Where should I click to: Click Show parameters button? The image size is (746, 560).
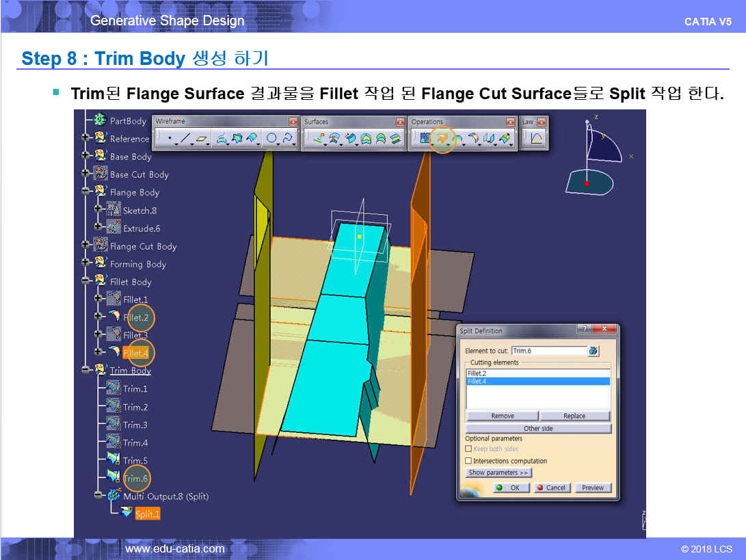coord(498,472)
